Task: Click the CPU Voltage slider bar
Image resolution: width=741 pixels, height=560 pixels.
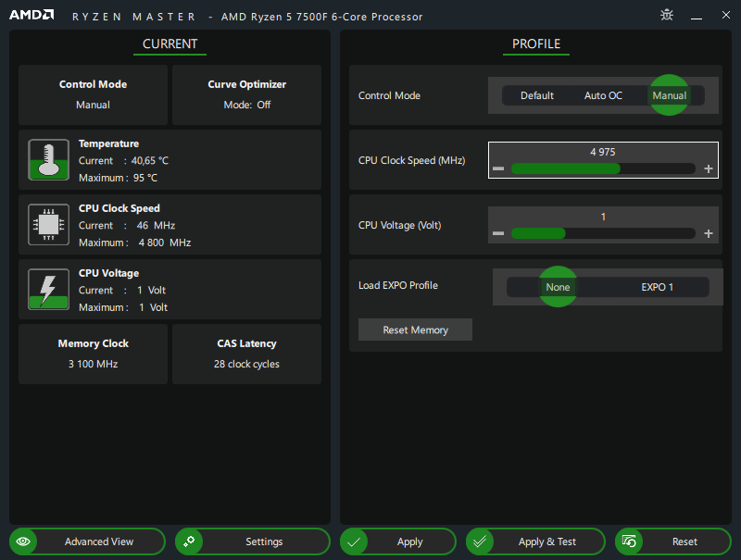Action: coord(603,233)
